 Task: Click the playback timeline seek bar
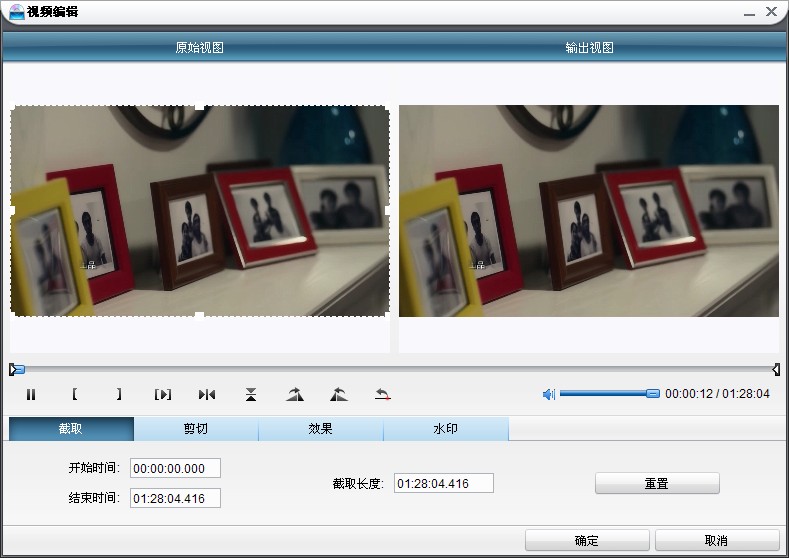pyautogui.click(x=395, y=369)
